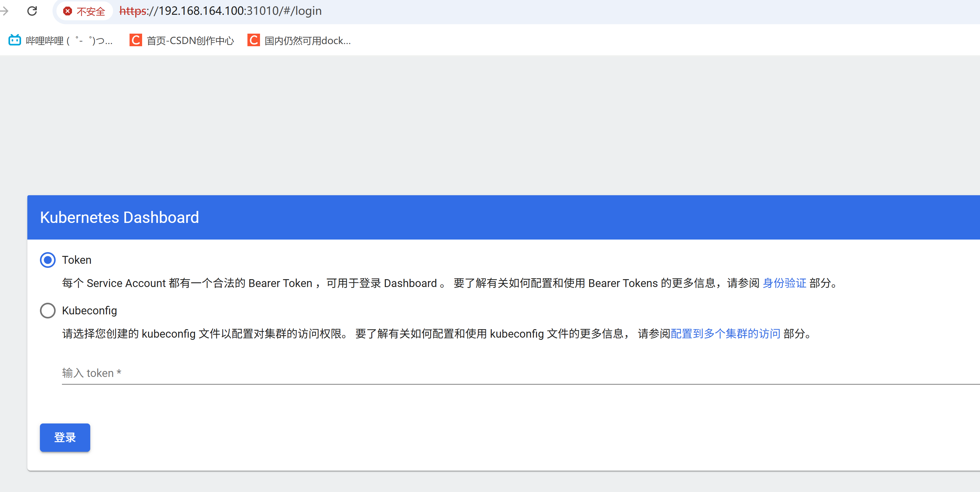Click the red C favicon of the docker bookmark
Screen dimensions: 980x492
tap(253, 40)
